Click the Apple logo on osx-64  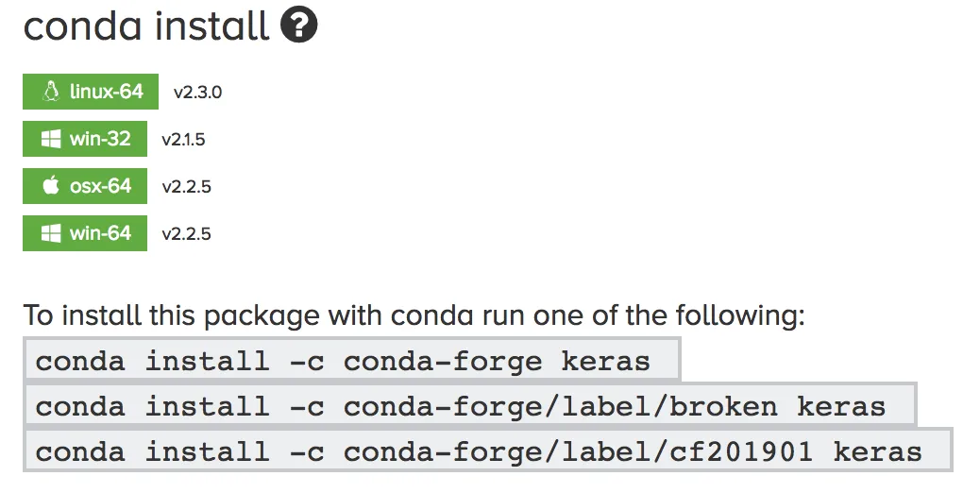coord(50,186)
